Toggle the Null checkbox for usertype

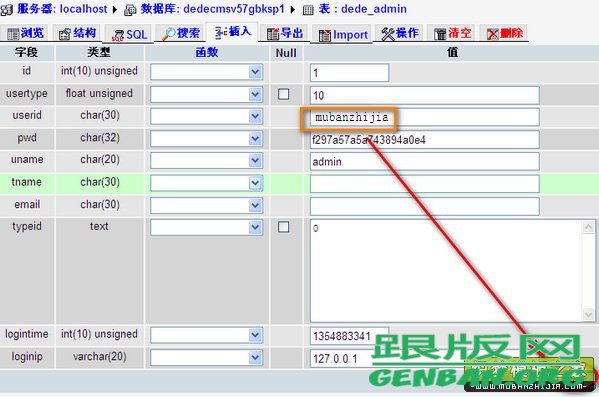[x=283, y=94]
